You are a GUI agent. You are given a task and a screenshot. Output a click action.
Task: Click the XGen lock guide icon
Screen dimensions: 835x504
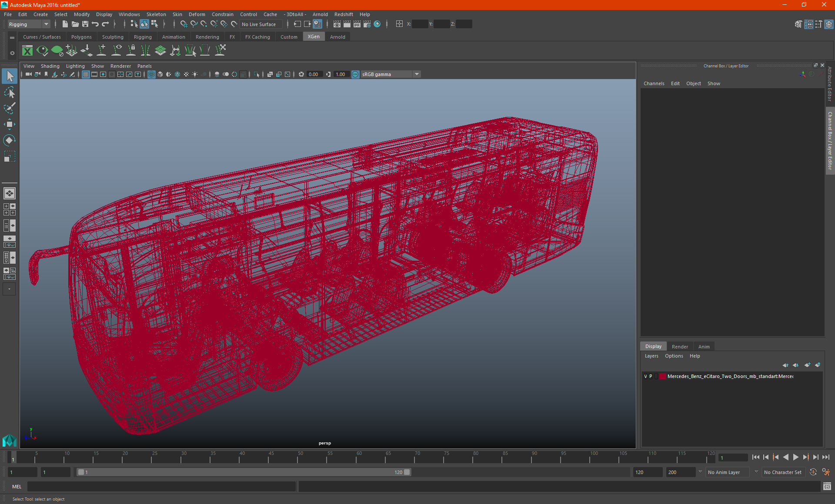131,50
